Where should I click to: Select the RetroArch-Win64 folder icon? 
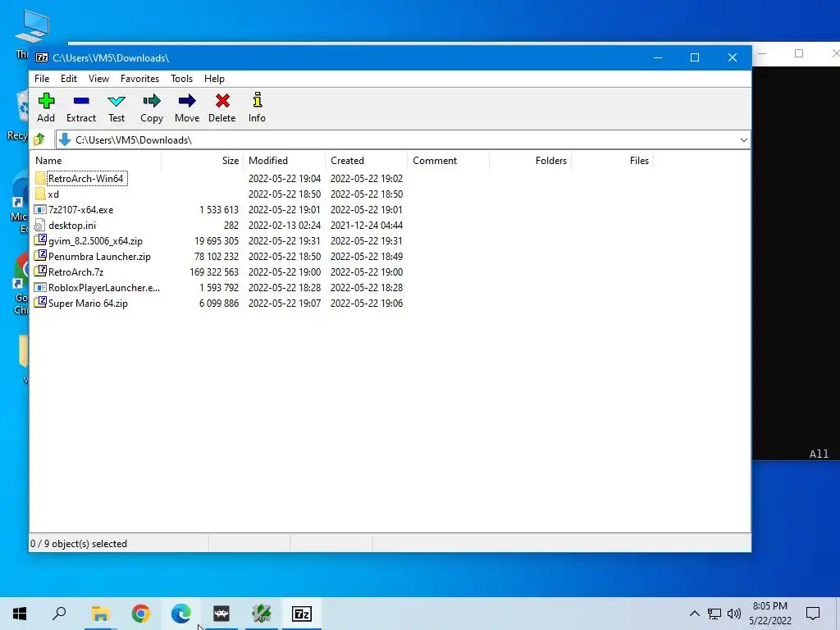point(40,178)
